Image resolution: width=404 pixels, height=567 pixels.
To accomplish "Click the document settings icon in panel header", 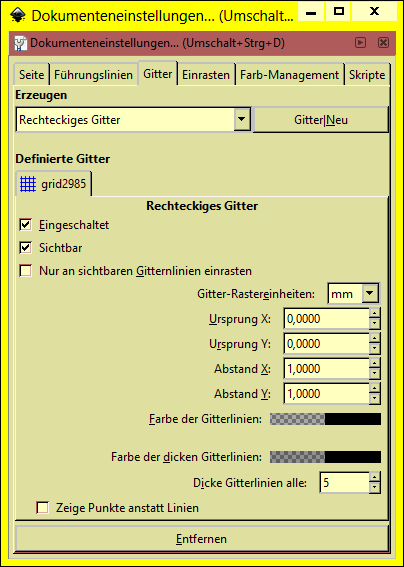I will point(21,43).
